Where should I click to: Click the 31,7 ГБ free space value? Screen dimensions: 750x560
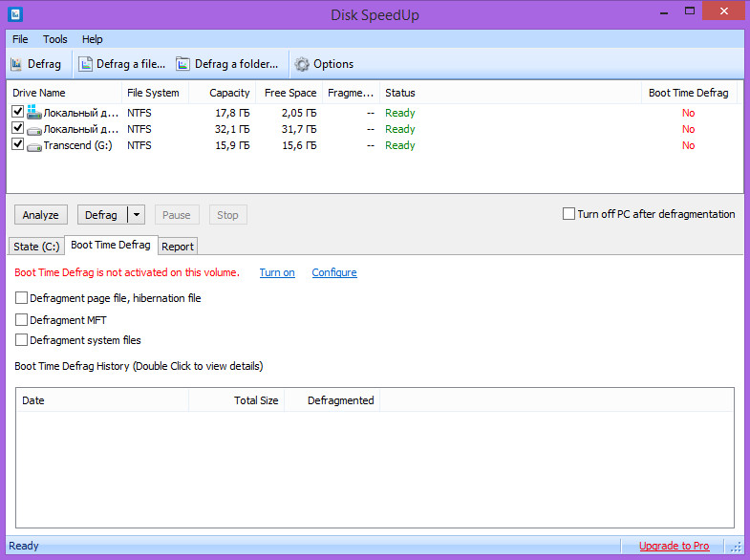(x=299, y=129)
